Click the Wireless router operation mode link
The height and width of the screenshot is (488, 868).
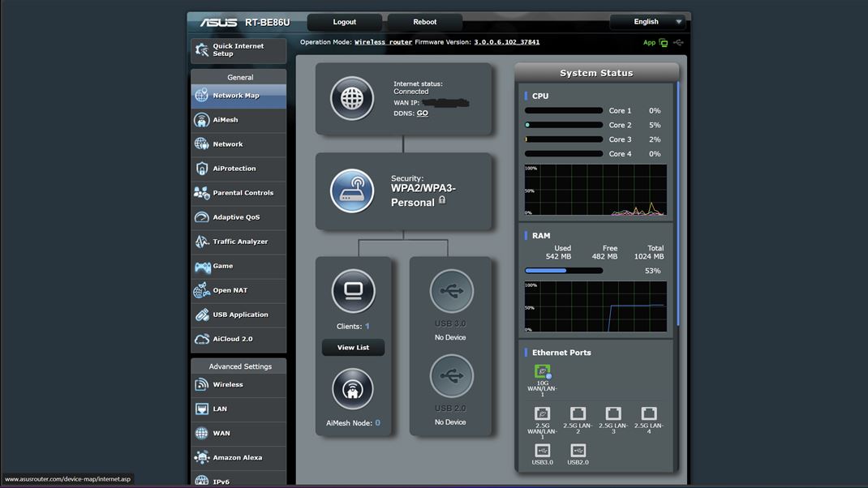pos(383,42)
